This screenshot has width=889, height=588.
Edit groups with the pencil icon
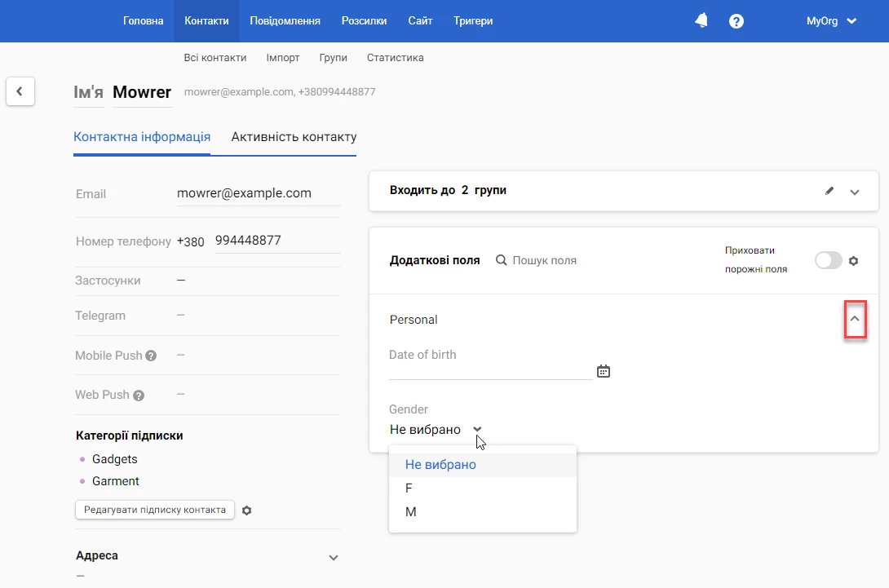829,191
